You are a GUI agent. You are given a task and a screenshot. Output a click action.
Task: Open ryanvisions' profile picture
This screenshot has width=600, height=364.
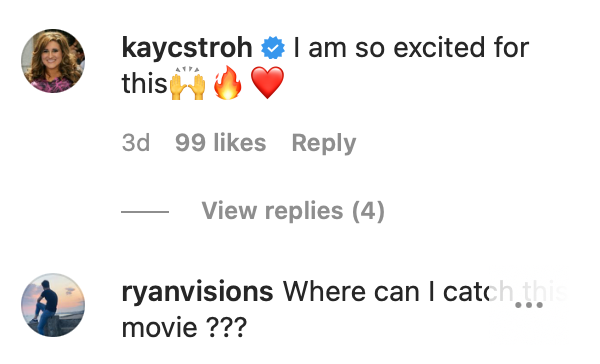pos(53,305)
